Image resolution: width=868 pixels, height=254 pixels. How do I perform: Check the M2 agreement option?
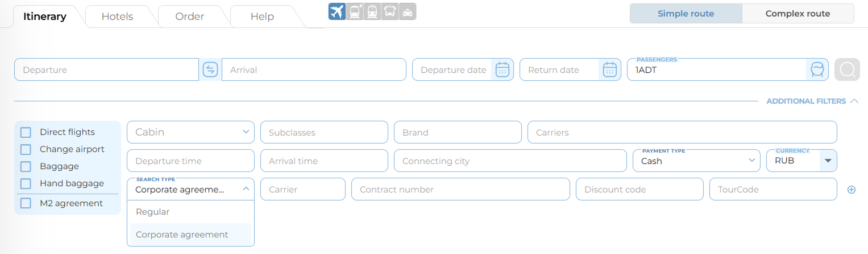26,203
